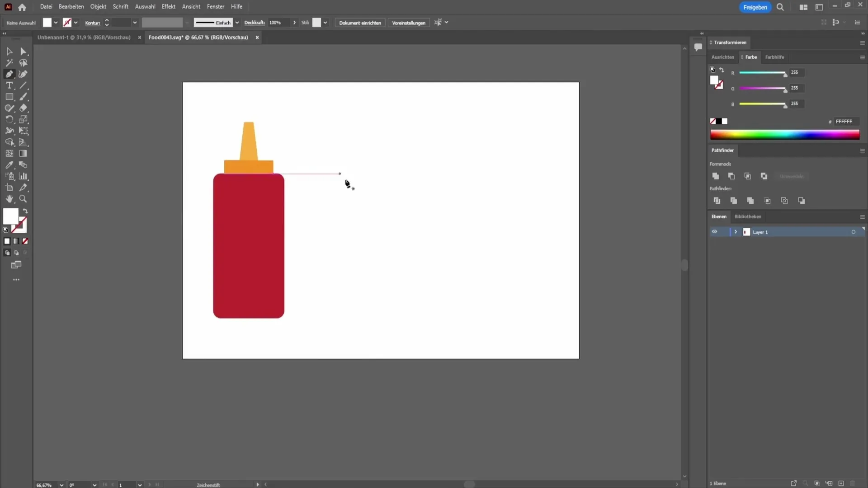
Task: Enable Draw Behind mode
Action: click(16, 253)
